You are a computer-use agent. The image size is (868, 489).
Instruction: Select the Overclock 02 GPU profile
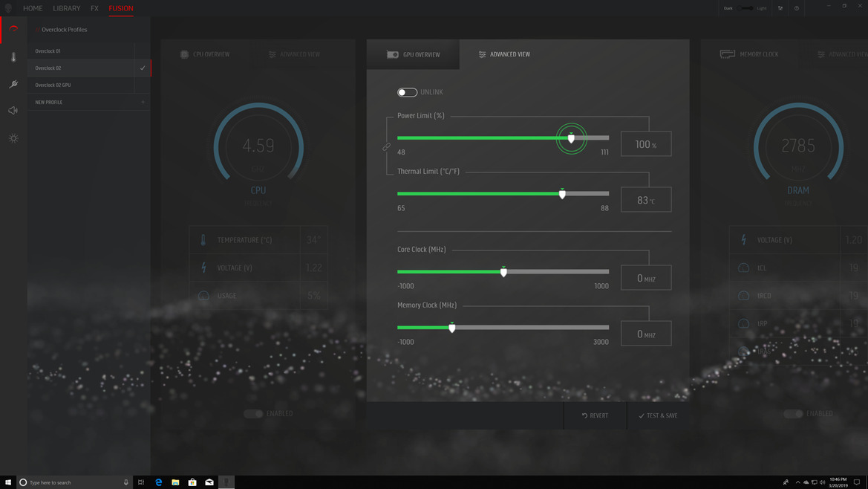pos(81,85)
